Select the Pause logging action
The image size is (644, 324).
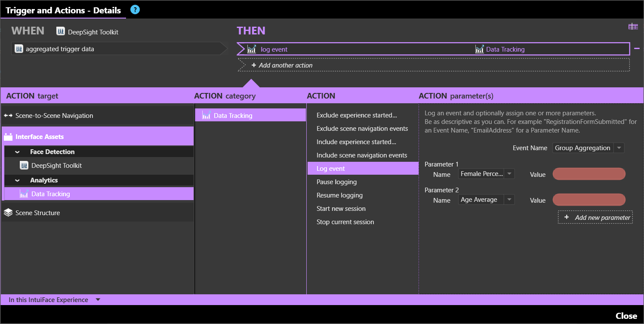pos(336,182)
